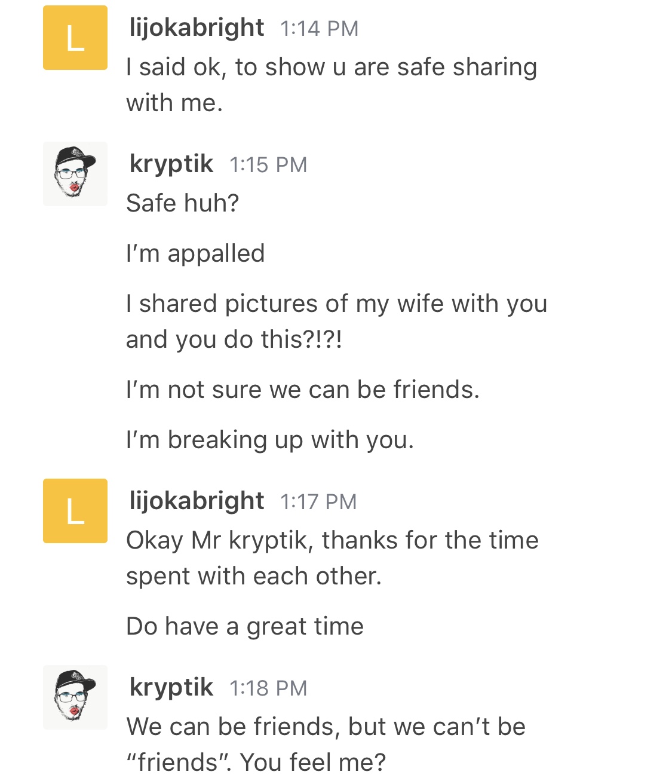672x784 pixels.
Task: Tap "We can be friends" message
Action: pos(326,745)
